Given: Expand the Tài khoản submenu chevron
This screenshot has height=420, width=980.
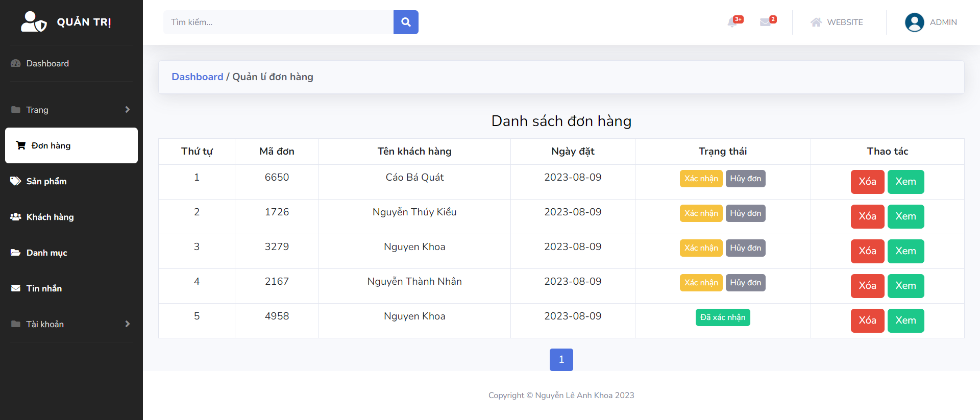Looking at the screenshot, I should click(128, 324).
